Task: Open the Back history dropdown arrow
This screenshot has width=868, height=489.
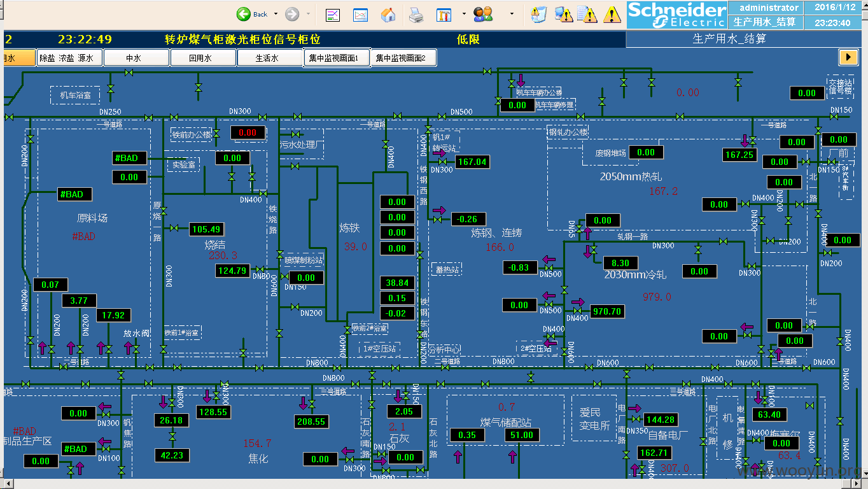Action: (x=276, y=14)
